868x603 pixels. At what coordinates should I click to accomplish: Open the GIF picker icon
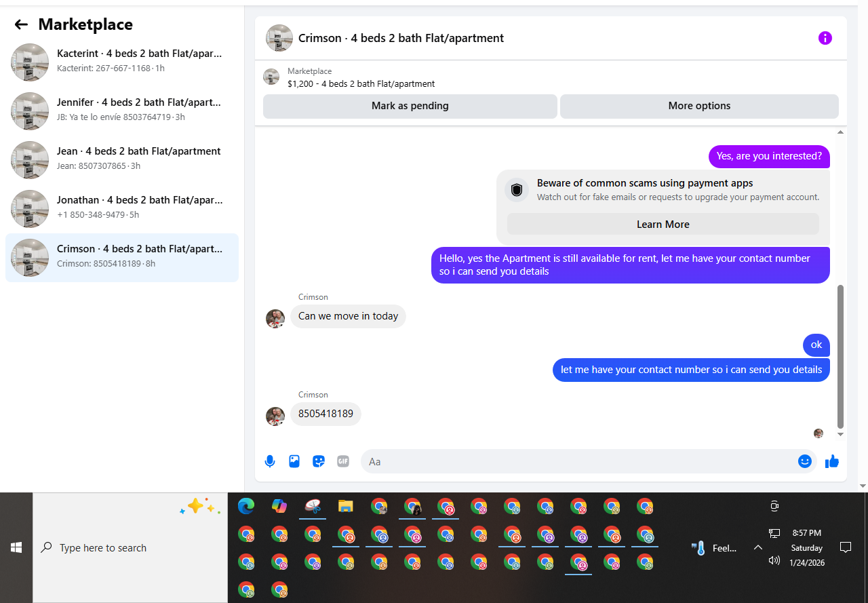(x=343, y=461)
